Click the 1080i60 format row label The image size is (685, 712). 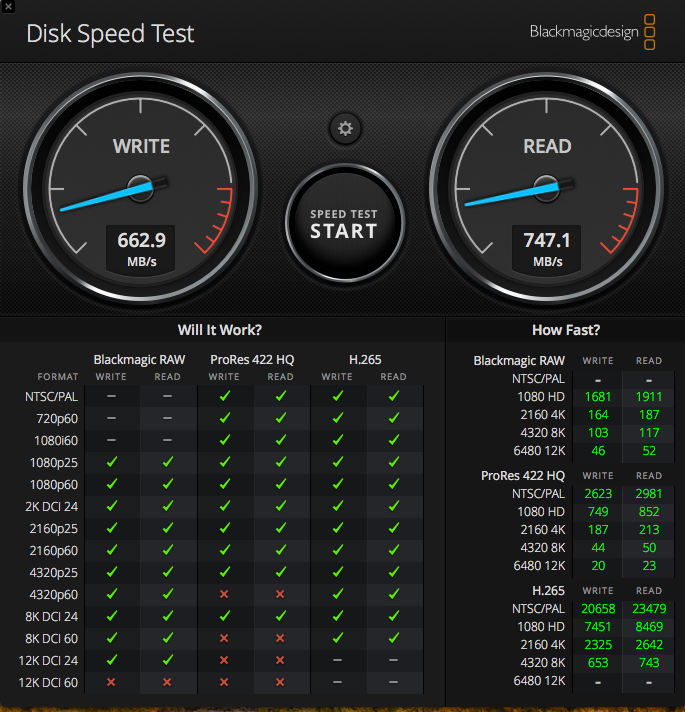56,440
